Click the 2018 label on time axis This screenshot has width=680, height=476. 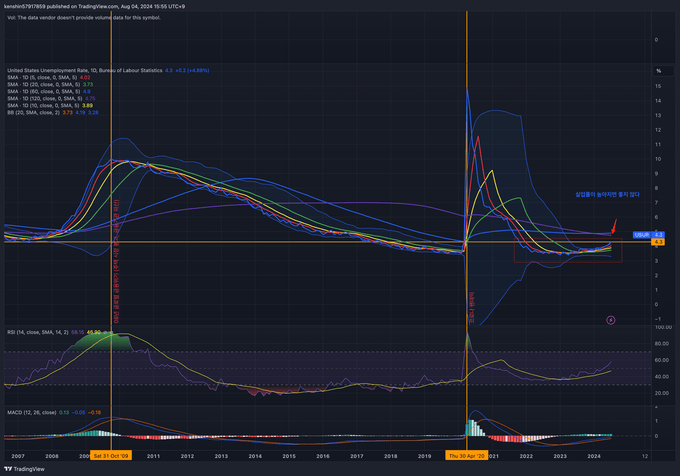click(390, 456)
